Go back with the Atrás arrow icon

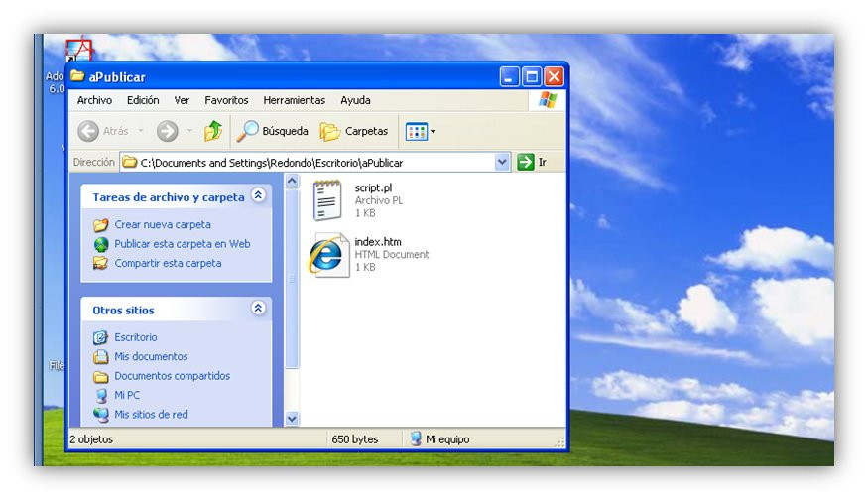tap(88, 131)
